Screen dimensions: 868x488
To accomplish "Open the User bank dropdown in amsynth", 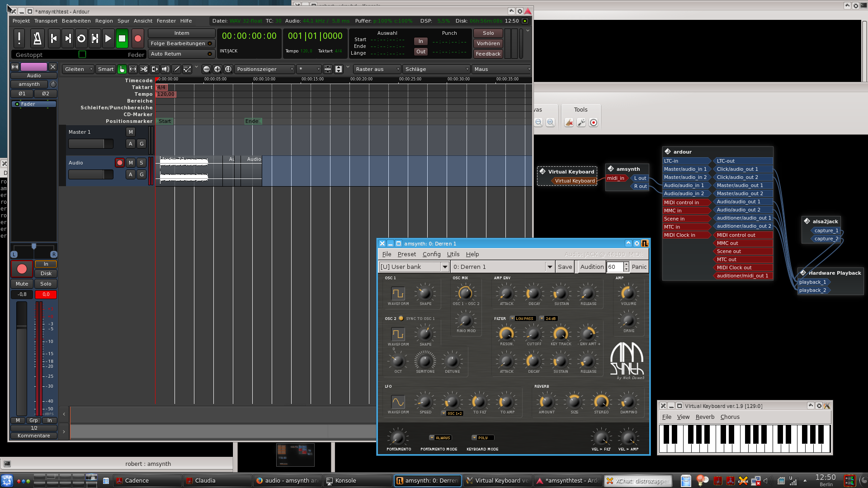I will coord(414,267).
